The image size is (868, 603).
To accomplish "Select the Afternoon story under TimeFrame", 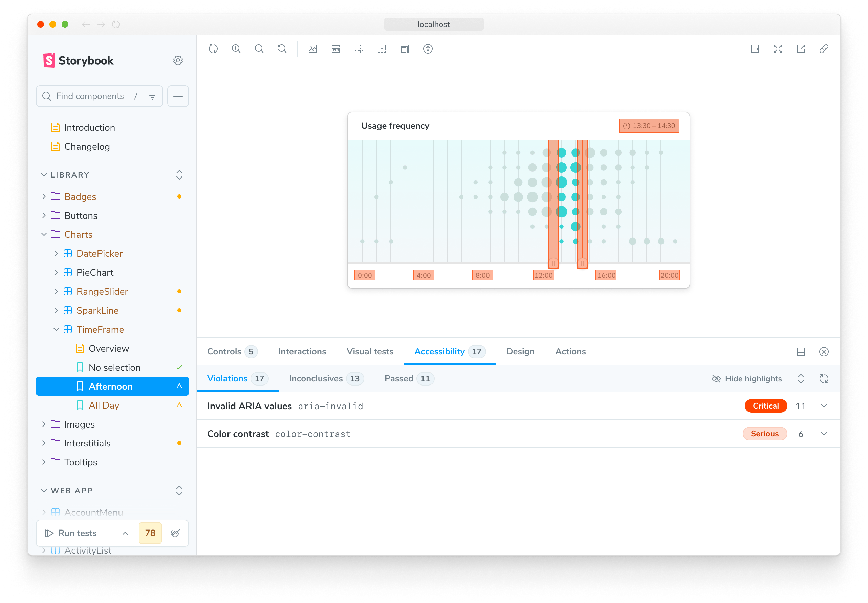I will pos(111,386).
